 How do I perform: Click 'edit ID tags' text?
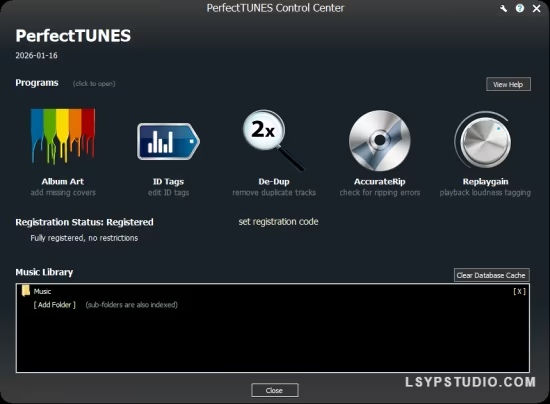coord(168,193)
